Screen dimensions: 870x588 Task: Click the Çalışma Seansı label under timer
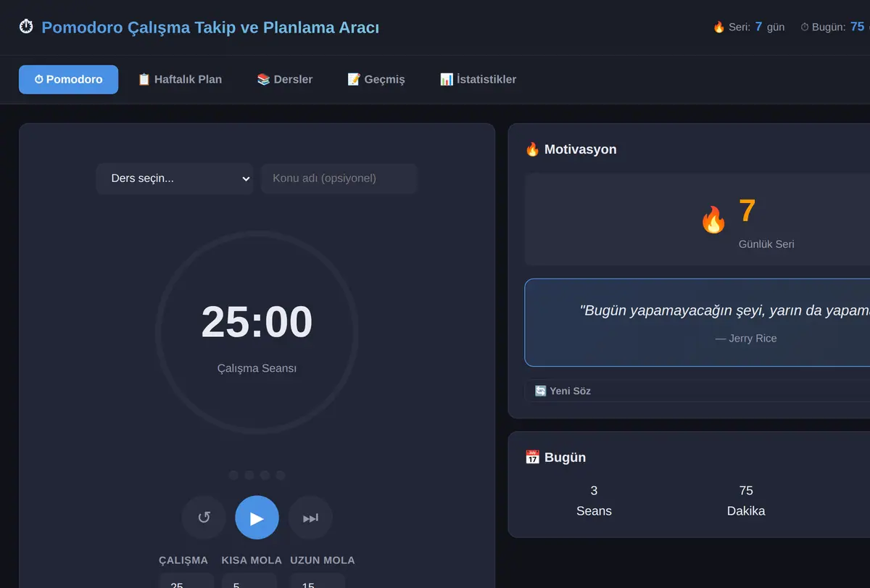tap(257, 368)
